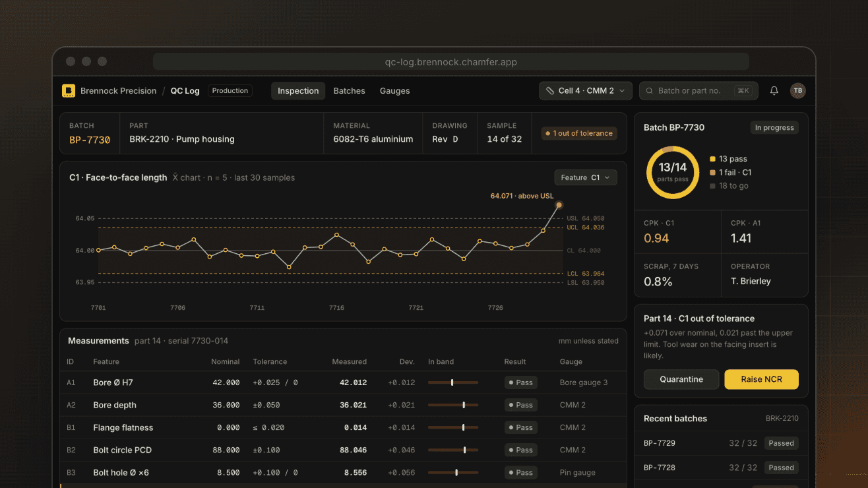Viewport: 868px width, 488px height.
Task: Click the gauge icon beside Cell 4
Action: 551,91
